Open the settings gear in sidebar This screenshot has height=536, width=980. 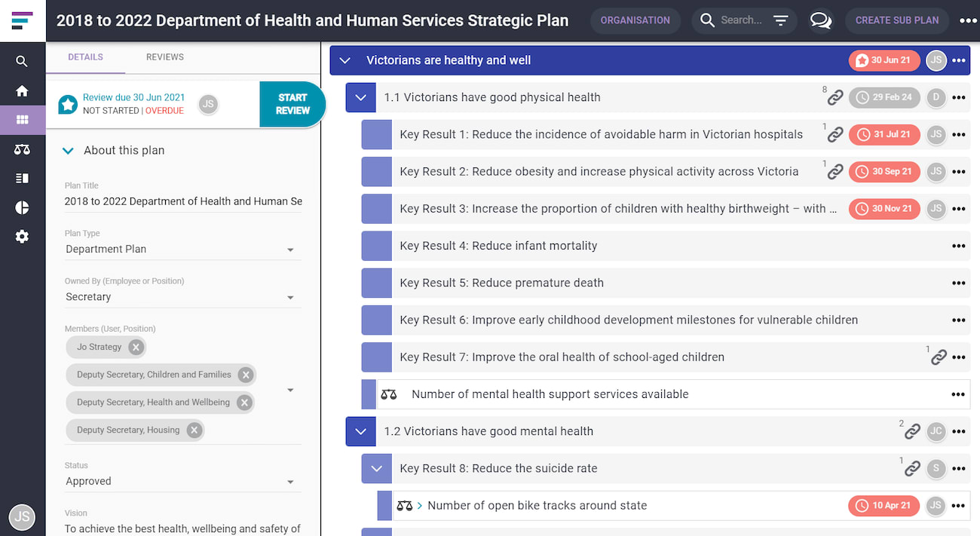[22, 237]
